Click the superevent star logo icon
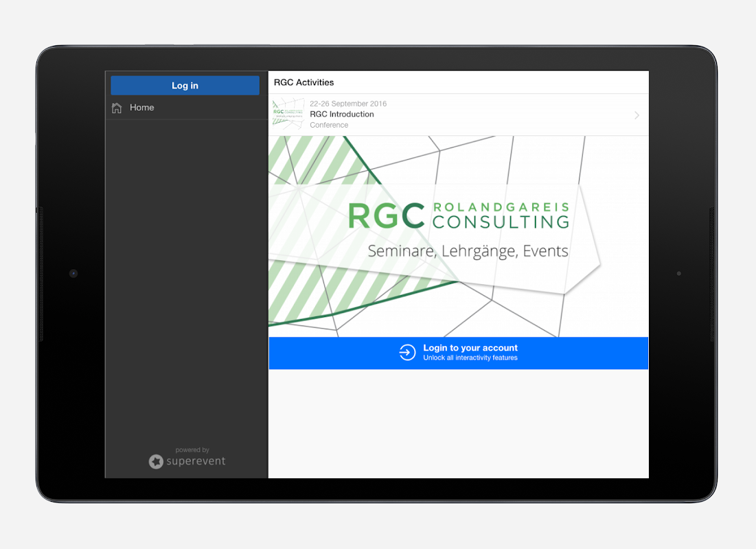This screenshot has width=756, height=549. [156, 462]
